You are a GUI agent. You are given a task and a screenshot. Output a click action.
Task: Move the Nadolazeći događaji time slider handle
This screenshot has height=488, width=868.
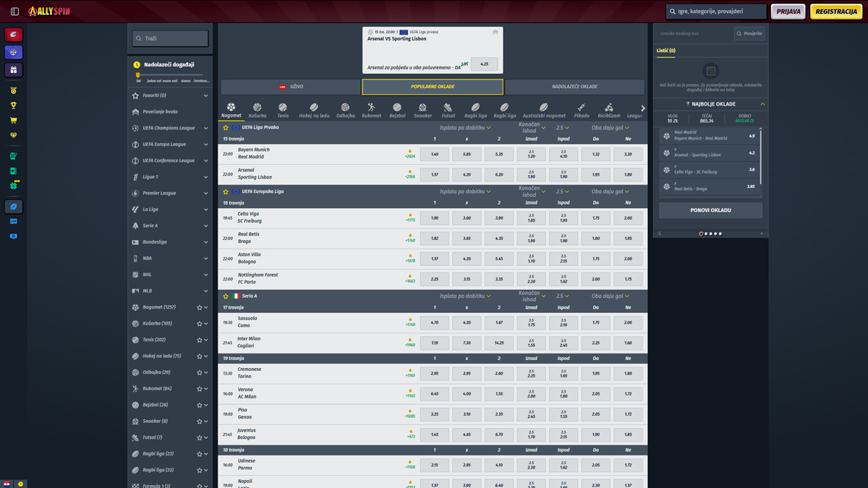[x=138, y=75]
